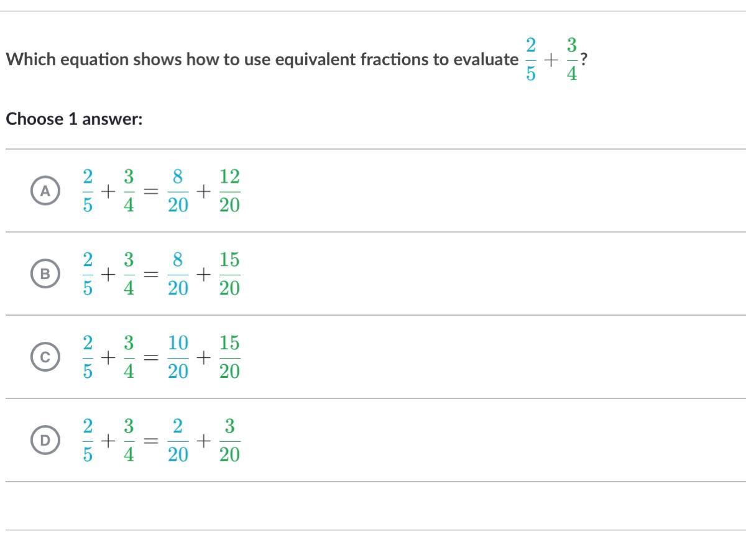This screenshot has height=560, width=746.
Task: Select answer choice B radio button
Action: 45,273
